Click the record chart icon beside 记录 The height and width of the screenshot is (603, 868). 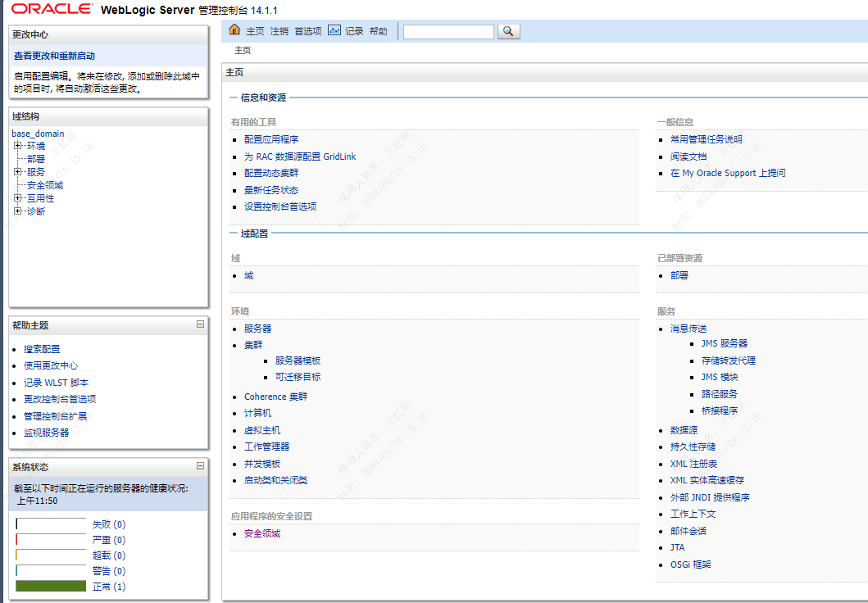tap(334, 30)
